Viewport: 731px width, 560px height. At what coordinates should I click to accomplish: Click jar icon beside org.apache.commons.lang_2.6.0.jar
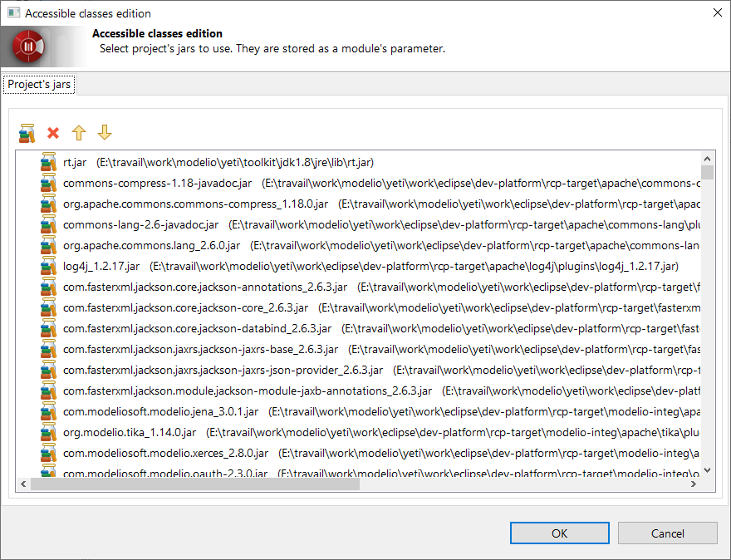coord(48,245)
